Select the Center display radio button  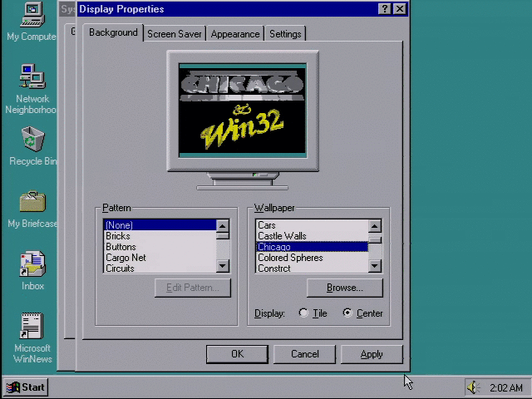[x=347, y=313]
